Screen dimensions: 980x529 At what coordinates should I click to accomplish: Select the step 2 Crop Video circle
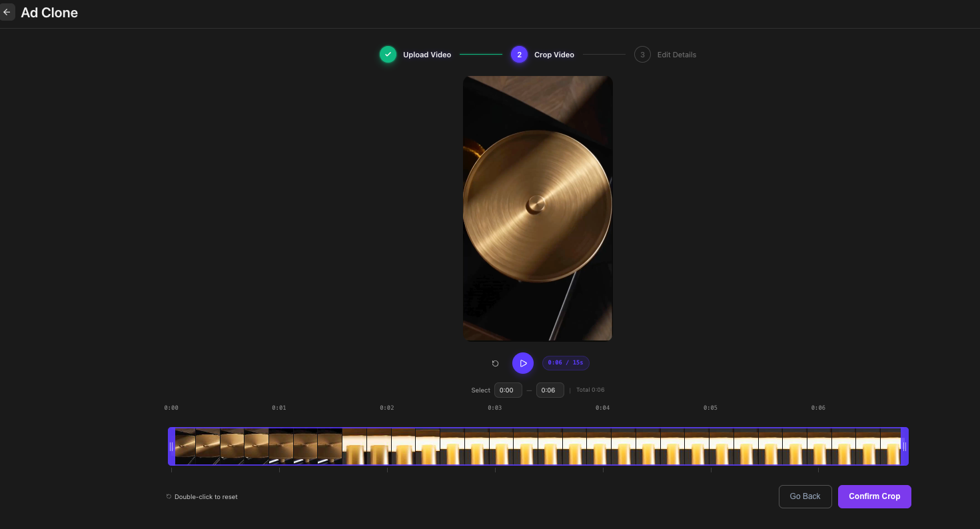(519, 55)
